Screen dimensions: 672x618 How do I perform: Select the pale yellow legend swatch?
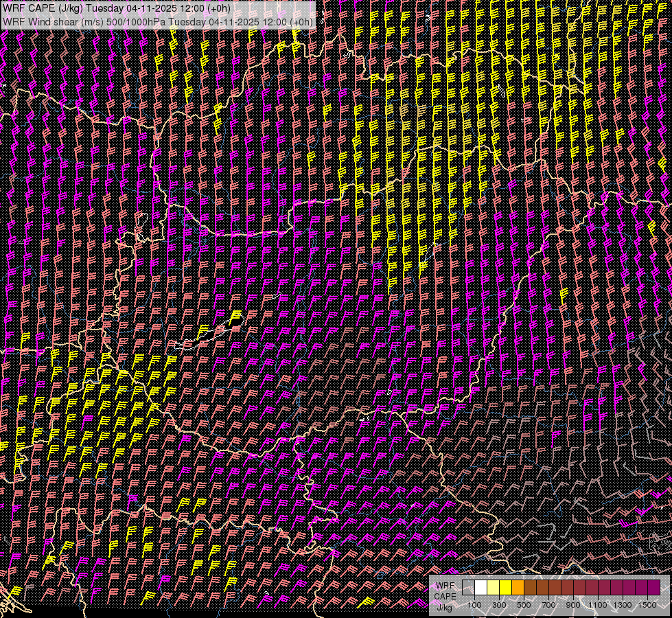[494, 587]
